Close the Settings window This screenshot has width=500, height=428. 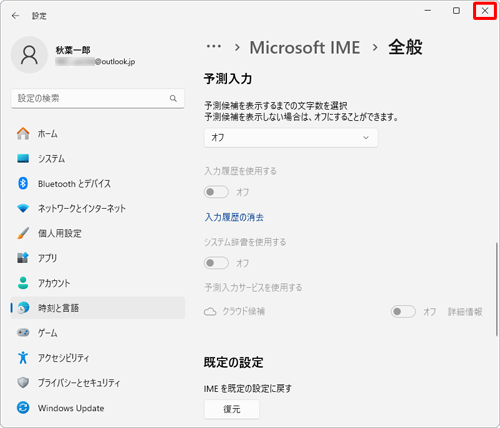point(485,11)
